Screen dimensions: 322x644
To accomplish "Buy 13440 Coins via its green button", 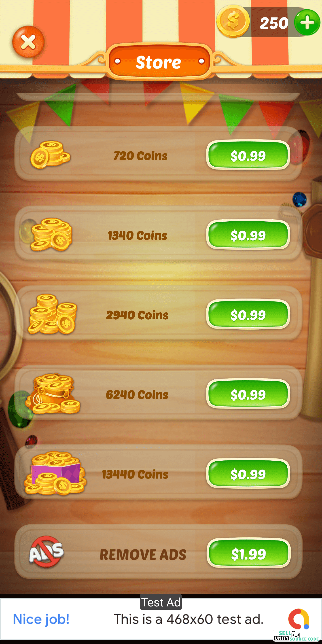I will (248, 474).
